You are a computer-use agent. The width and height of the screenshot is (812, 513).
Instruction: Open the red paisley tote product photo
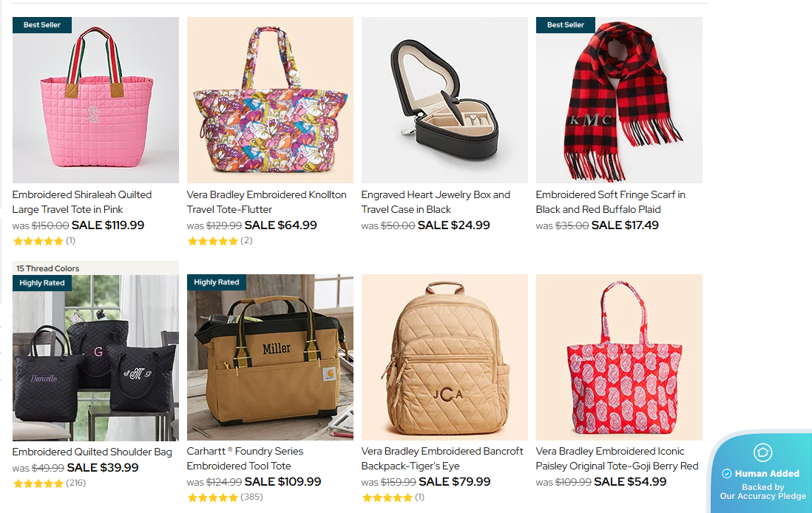619,358
